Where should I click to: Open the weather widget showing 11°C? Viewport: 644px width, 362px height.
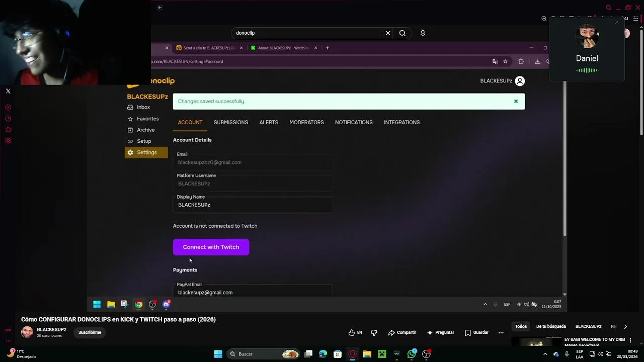click(x=20, y=354)
